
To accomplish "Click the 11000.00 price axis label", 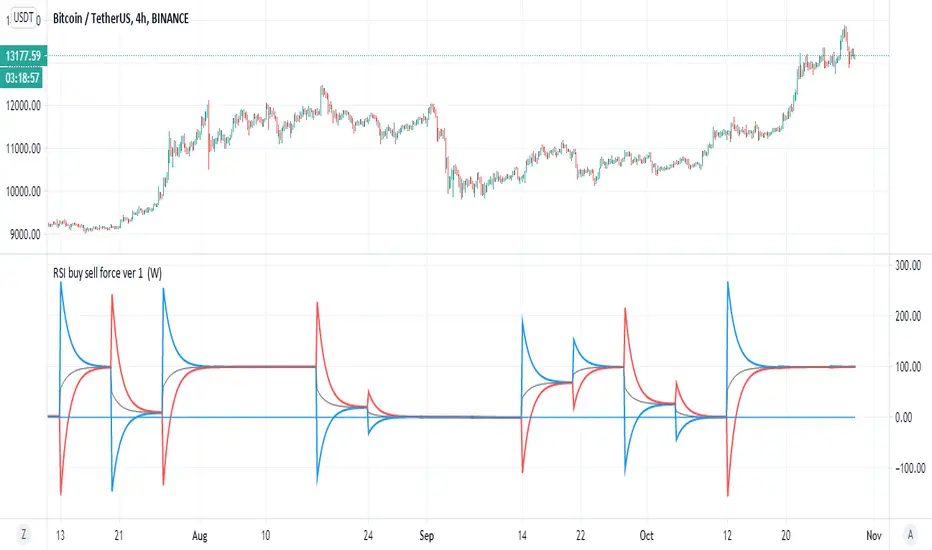I will coord(22,149).
